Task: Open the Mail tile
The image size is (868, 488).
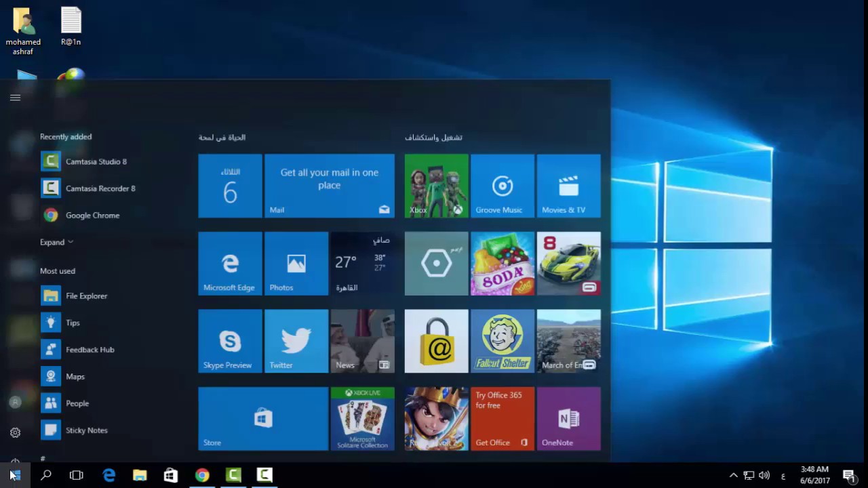Action: pyautogui.click(x=330, y=186)
